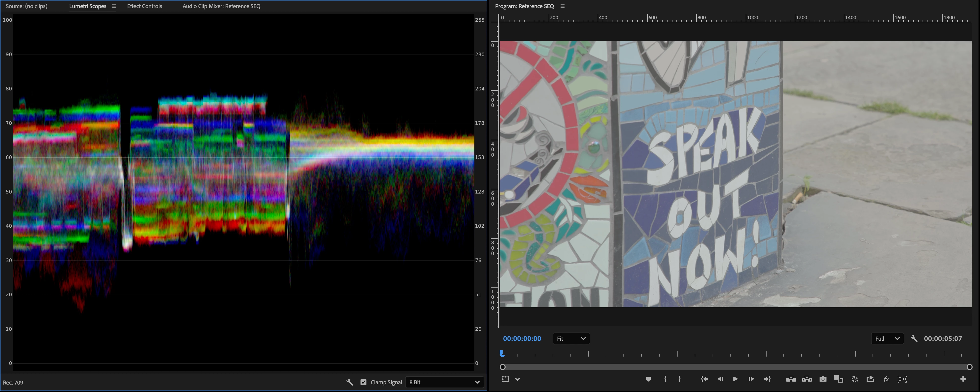Open Audio Clip Mixer: Reference SEQ tab
Screen dimensions: 980x392
tap(221, 6)
